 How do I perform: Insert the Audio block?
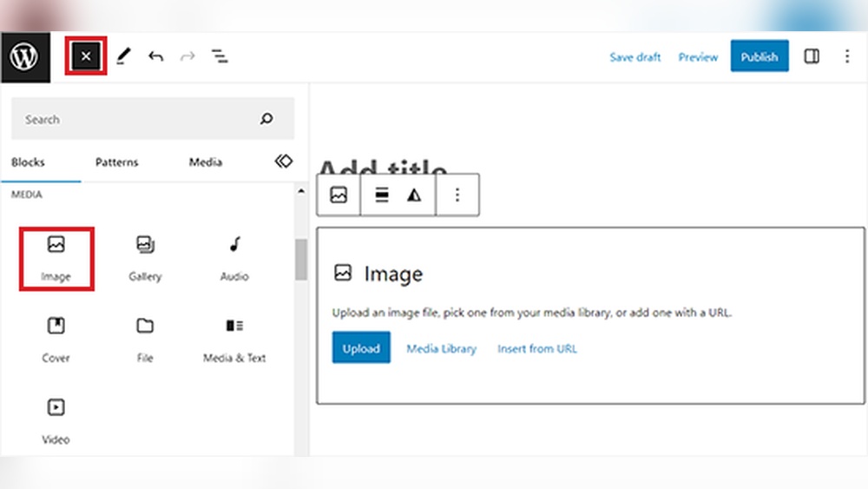point(234,259)
